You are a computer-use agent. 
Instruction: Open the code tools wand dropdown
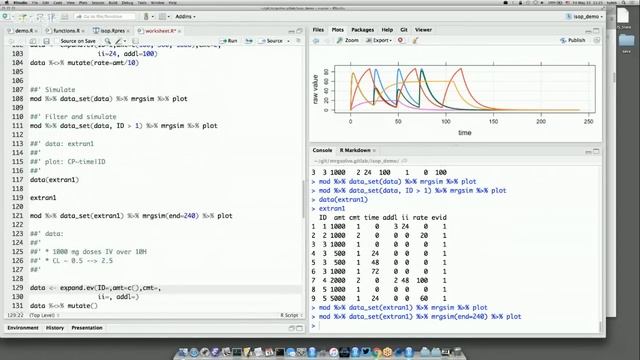point(120,41)
